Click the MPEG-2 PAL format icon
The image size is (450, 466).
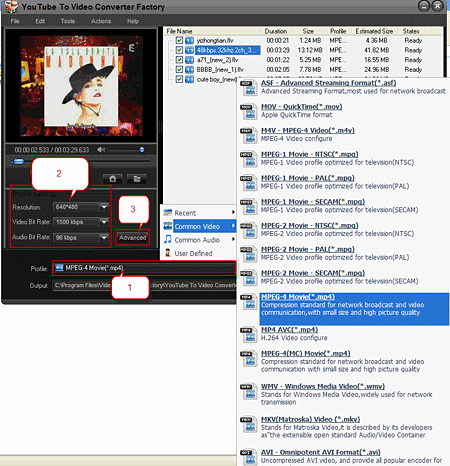(x=249, y=254)
